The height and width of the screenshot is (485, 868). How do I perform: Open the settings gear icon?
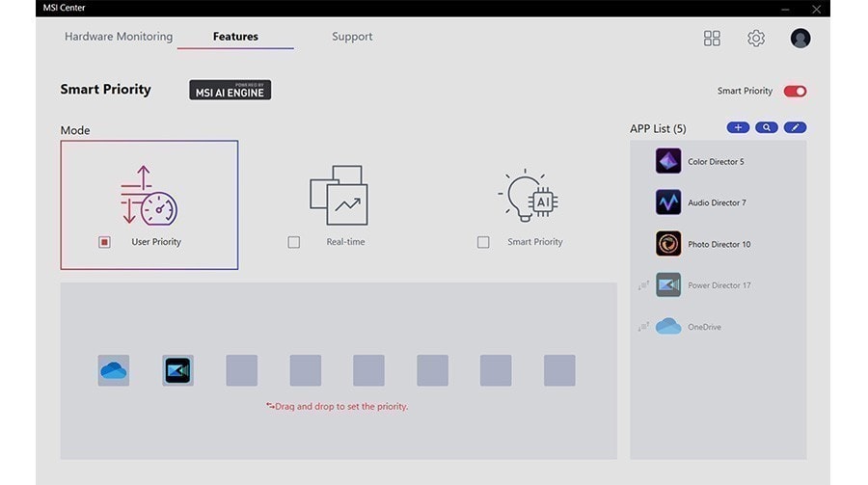coord(756,39)
